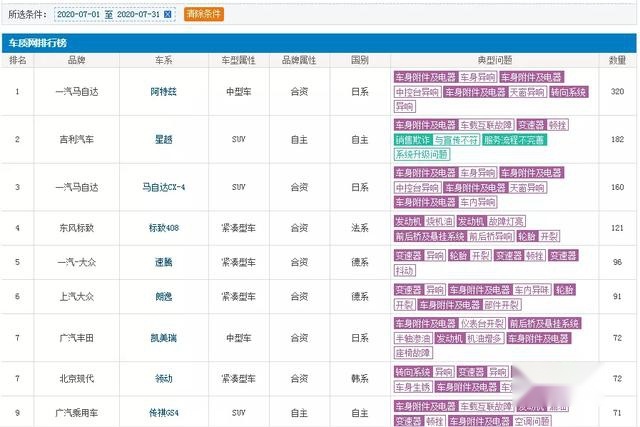Image resolution: width=640 pixels, height=427 pixels.
Task: Click the 销售欺诈 green problem tag
Action: point(413,140)
